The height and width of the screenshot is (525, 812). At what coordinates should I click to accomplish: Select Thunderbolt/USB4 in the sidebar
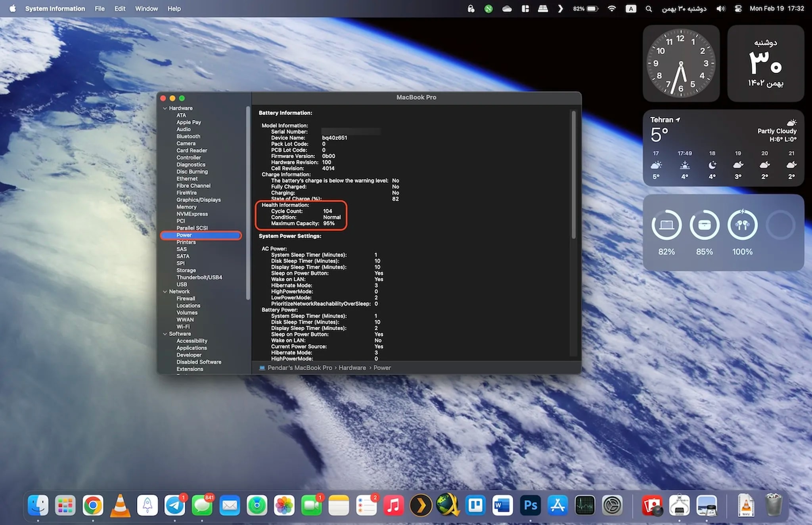199,277
